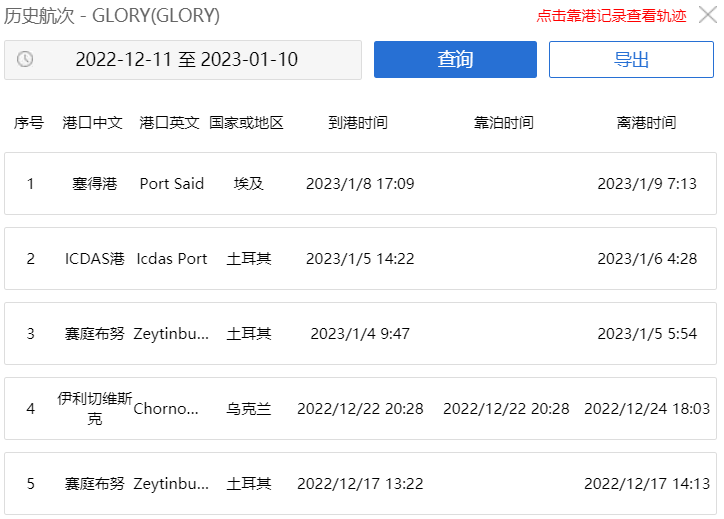Click arrival time 2022/12/17 13:22

pyautogui.click(x=360, y=483)
